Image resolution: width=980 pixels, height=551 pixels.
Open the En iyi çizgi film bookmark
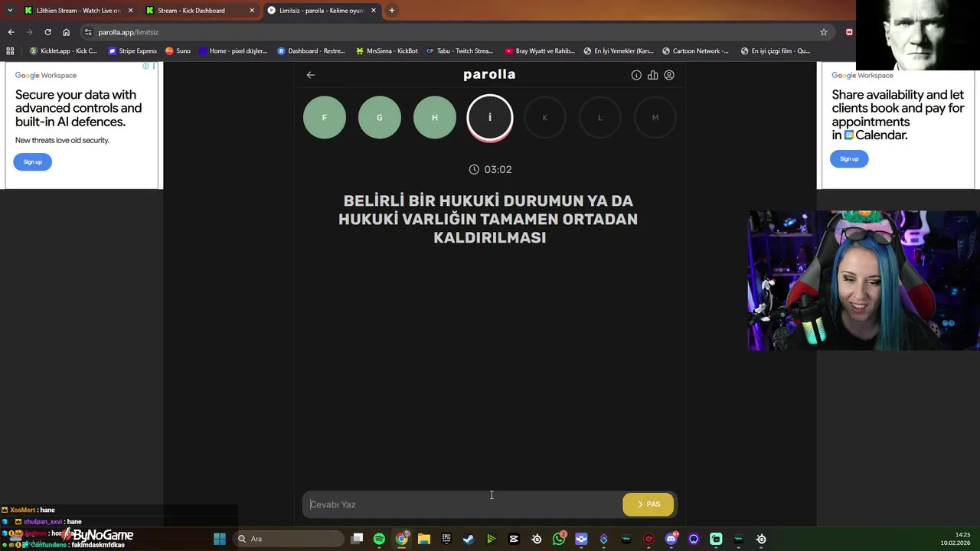coord(775,51)
